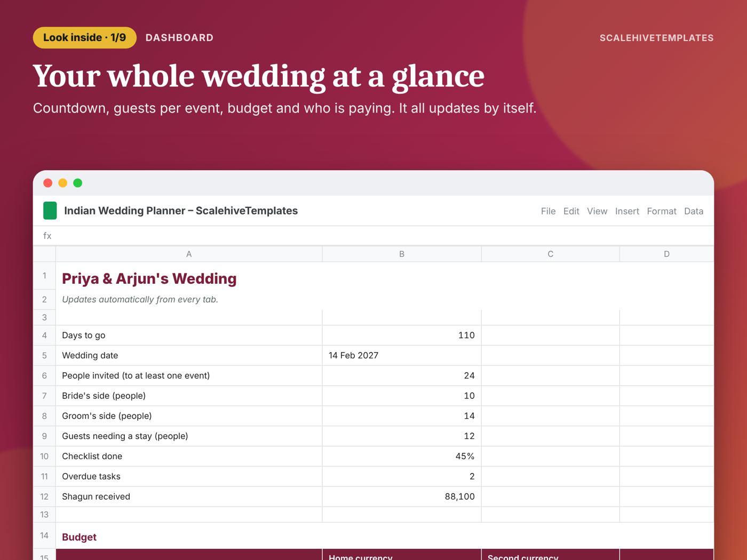Click the 'Wedding date' label cell
The width and height of the screenshot is (747, 560).
pos(189,356)
